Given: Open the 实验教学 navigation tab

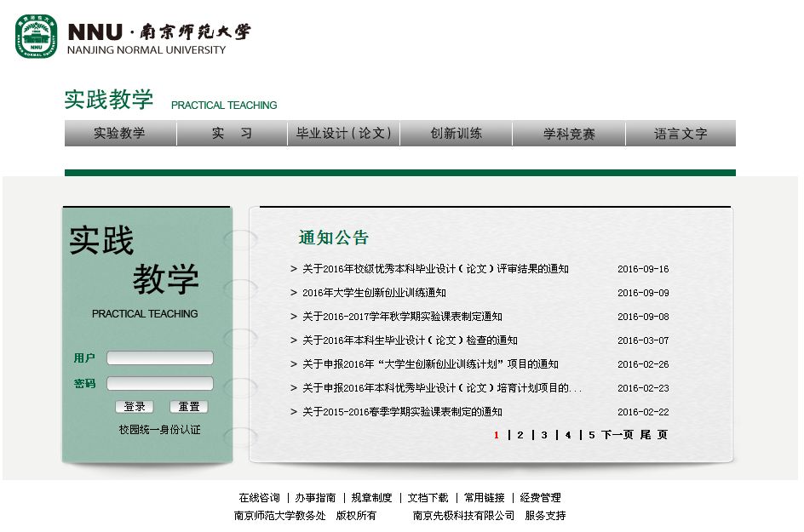Looking at the screenshot, I should coord(119,134).
